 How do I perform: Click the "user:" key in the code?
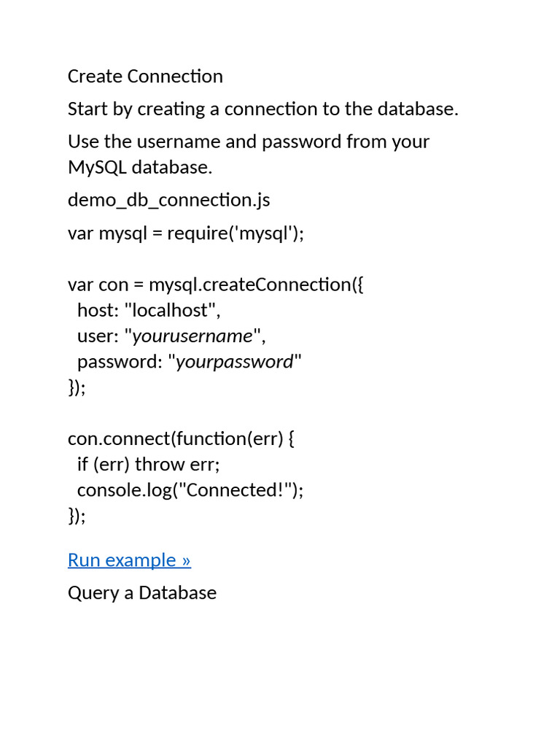pyautogui.click(x=98, y=336)
